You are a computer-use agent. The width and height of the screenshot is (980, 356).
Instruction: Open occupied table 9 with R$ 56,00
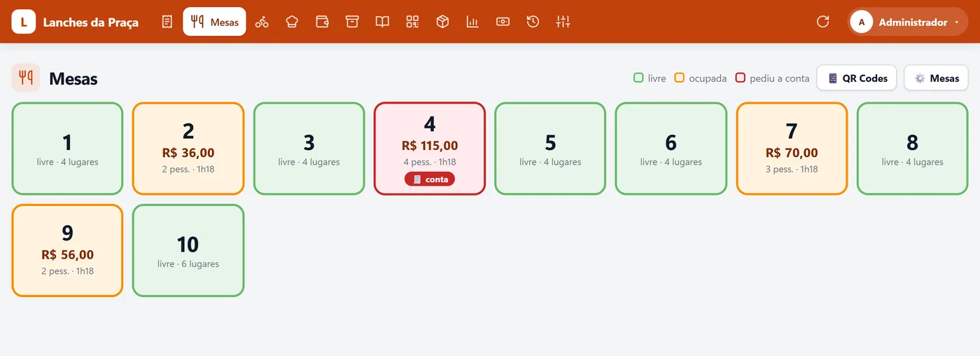point(67,250)
